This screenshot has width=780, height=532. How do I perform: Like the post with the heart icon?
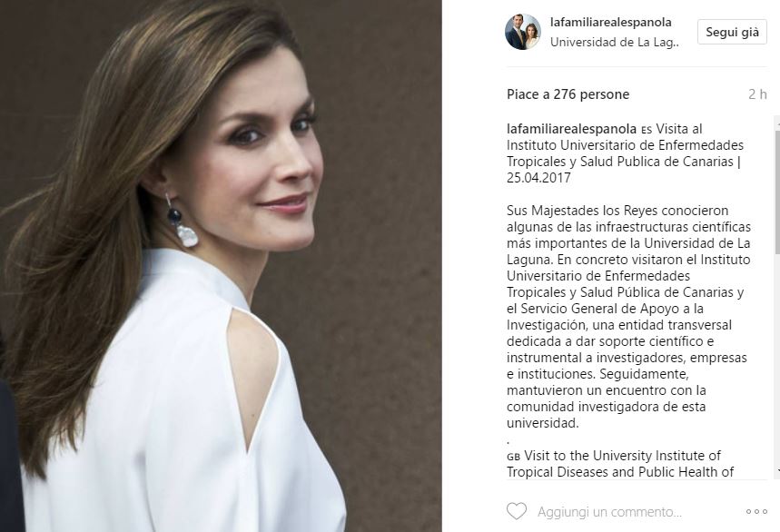pyautogui.click(x=517, y=511)
